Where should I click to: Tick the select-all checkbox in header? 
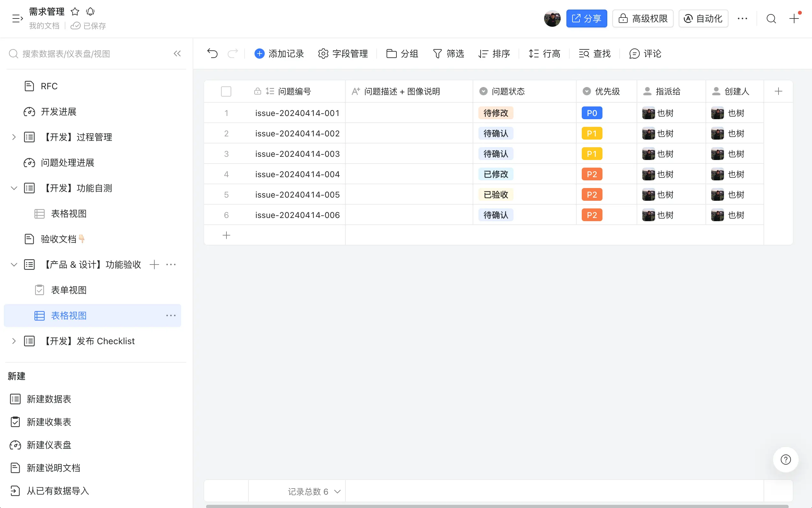(226, 91)
